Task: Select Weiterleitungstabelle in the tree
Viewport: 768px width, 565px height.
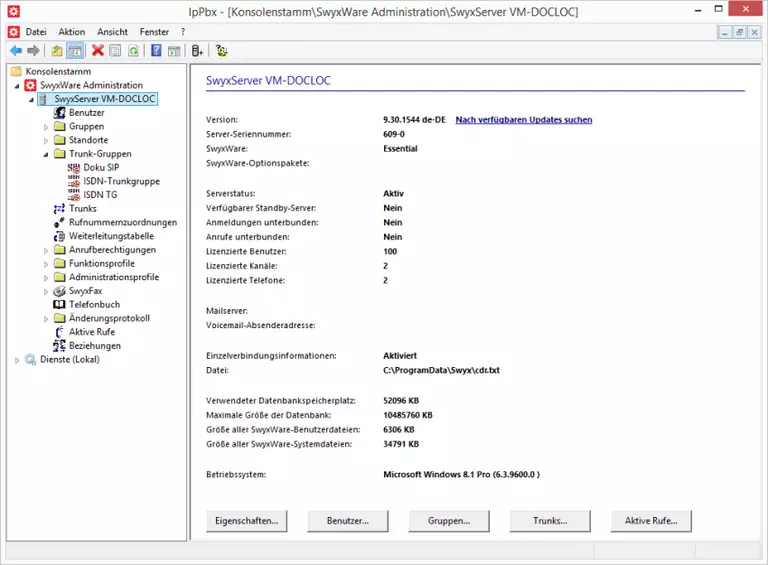Action: pos(110,236)
